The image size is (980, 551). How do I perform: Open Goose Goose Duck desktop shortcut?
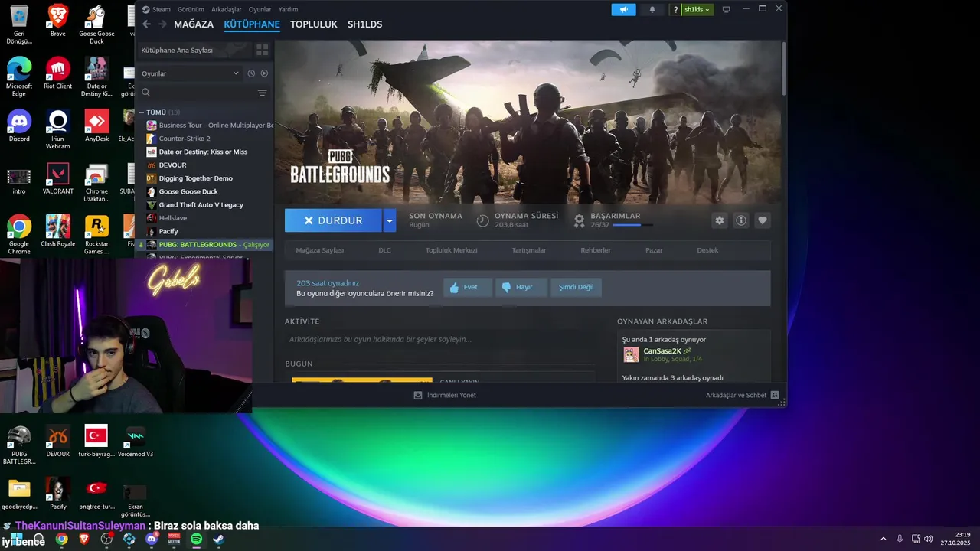click(96, 24)
